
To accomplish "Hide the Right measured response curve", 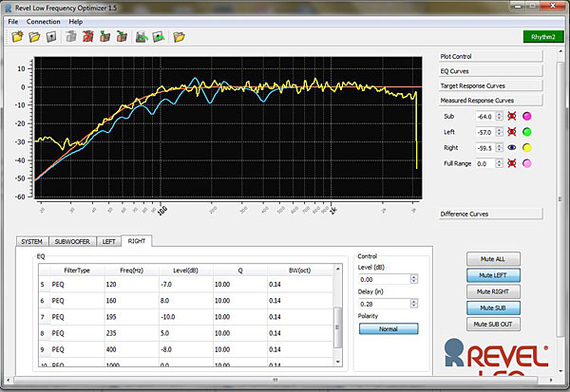I will coord(510,148).
